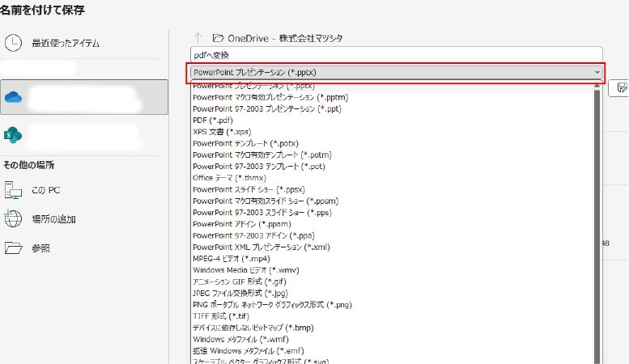Choose デバイスに依存しないビットマップ (*.bmp)
629x364 pixels.
[253, 328]
